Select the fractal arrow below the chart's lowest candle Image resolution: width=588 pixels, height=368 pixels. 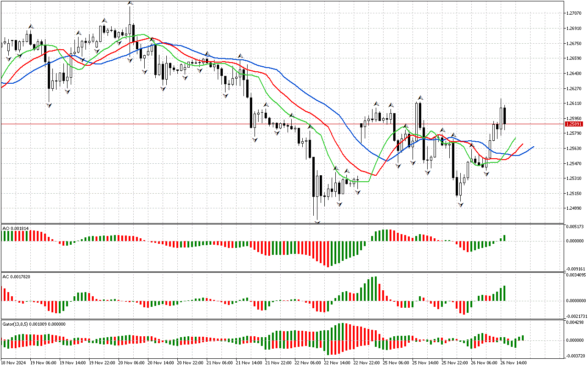(317, 222)
